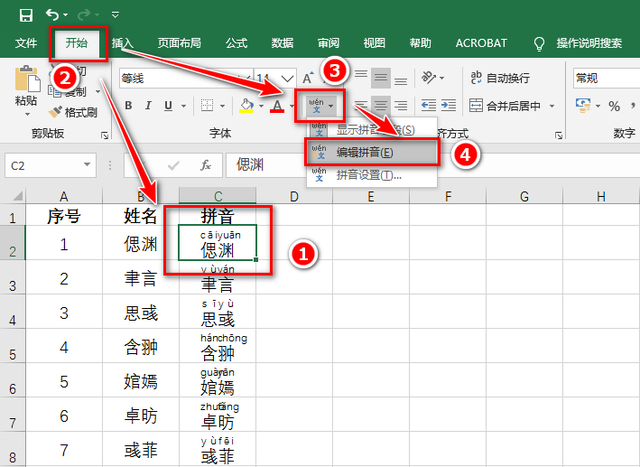Click the 粘贴 paste clipboard icon
640x467 pixels.
[27, 79]
